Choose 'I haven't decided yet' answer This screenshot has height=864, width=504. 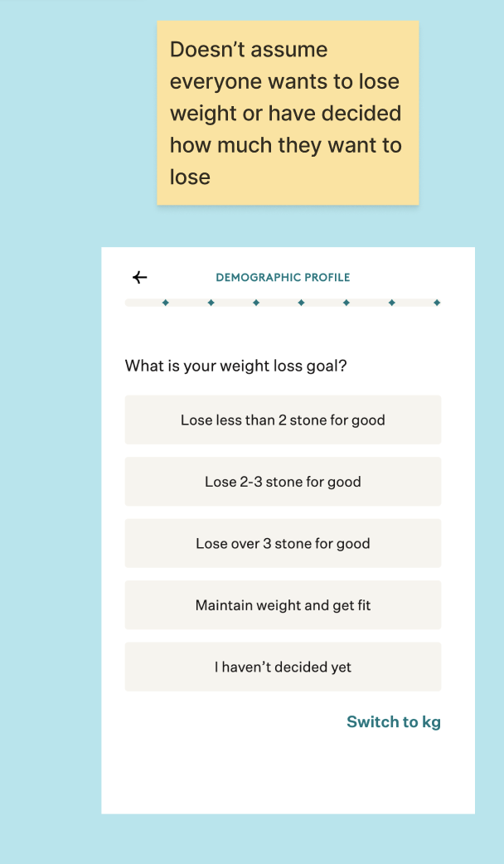[x=283, y=667]
